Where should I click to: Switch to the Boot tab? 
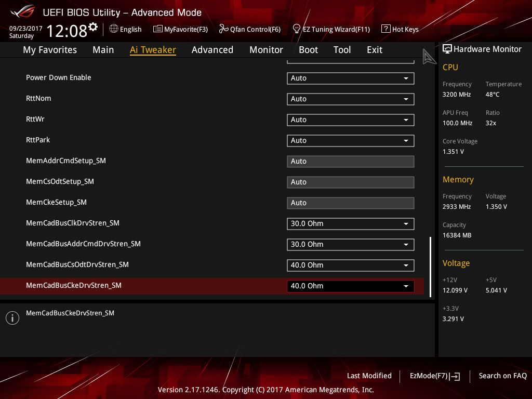pos(308,50)
